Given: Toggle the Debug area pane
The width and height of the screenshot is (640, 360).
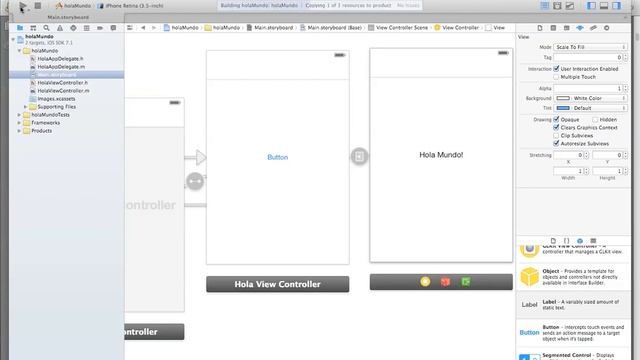Looking at the screenshot, I should pos(604,6).
